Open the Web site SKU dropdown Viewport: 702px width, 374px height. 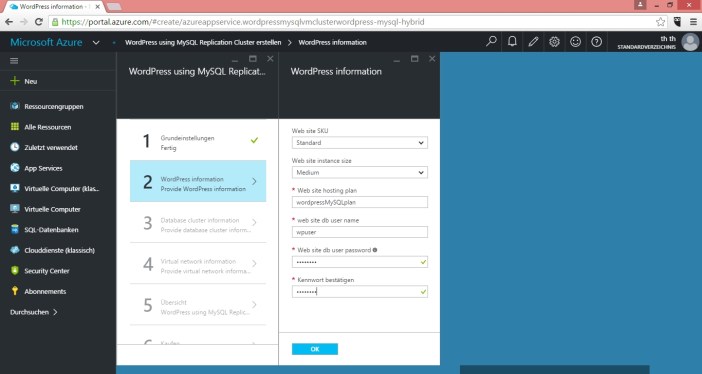click(360, 142)
